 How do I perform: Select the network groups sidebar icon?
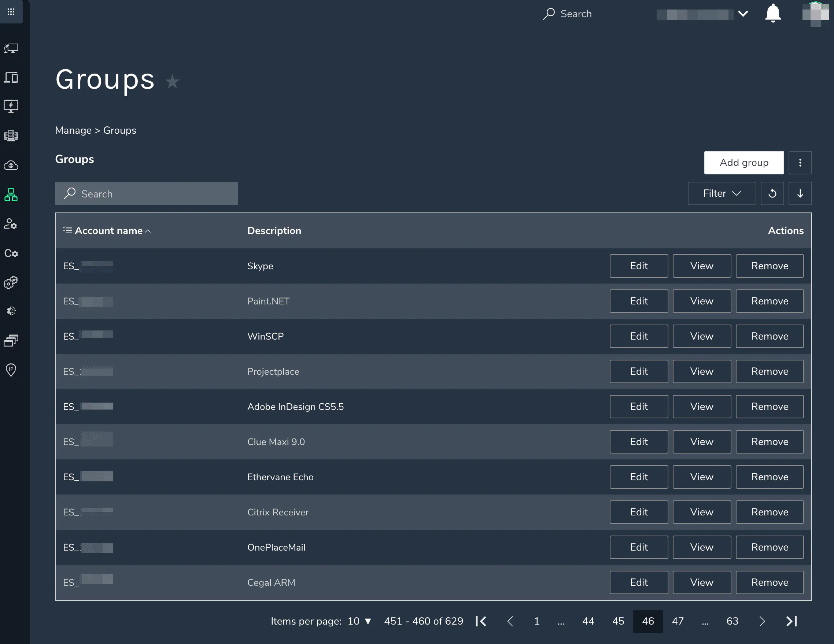click(x=11, y=195)
